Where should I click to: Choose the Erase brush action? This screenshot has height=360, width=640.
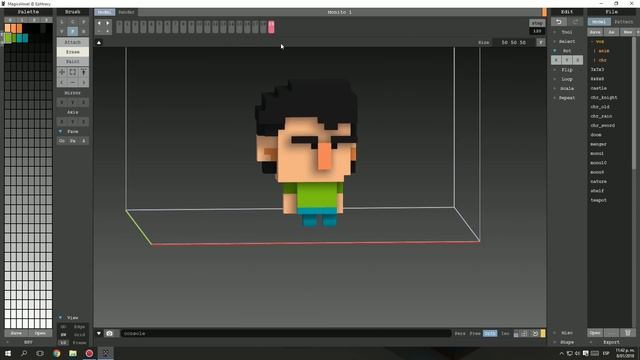coord(73,52)
